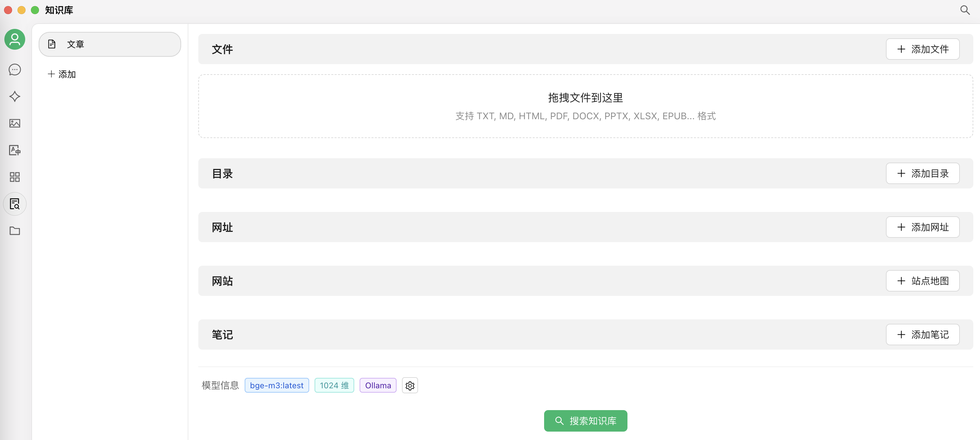Click the 添加网址 button
Image resolution: width=980 pixels, height=440 pixels.
coord(922,227)
